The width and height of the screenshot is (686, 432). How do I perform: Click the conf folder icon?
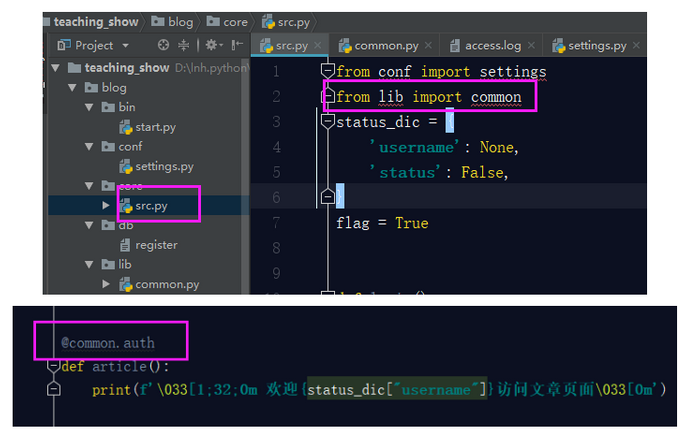point(108,146)
